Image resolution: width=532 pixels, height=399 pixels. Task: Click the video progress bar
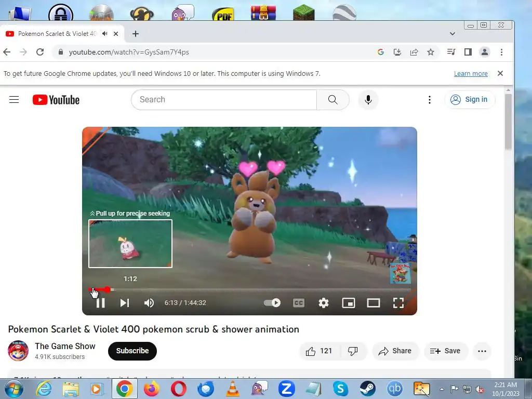pyautogui.click(x=250, y=290)
